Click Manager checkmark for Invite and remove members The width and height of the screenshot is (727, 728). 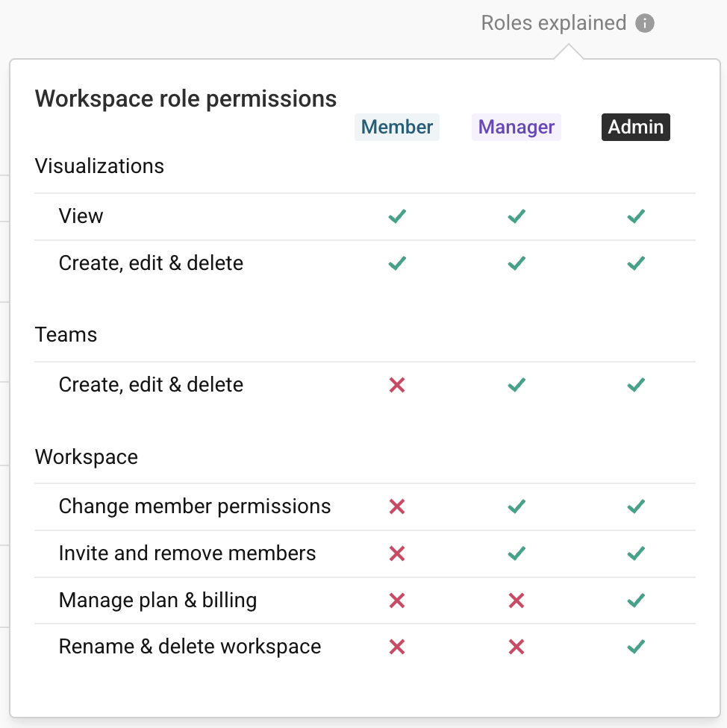tap(517, 553)
